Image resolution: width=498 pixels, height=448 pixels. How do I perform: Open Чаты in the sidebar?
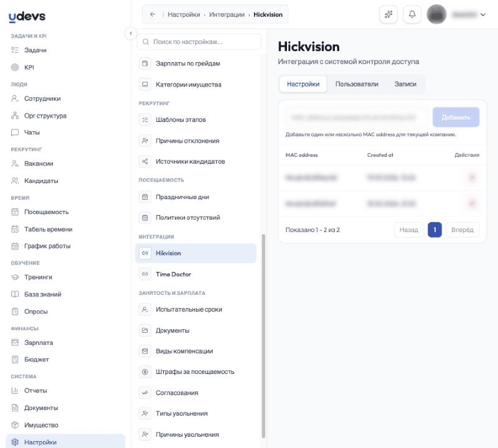[x=65, y=133]
